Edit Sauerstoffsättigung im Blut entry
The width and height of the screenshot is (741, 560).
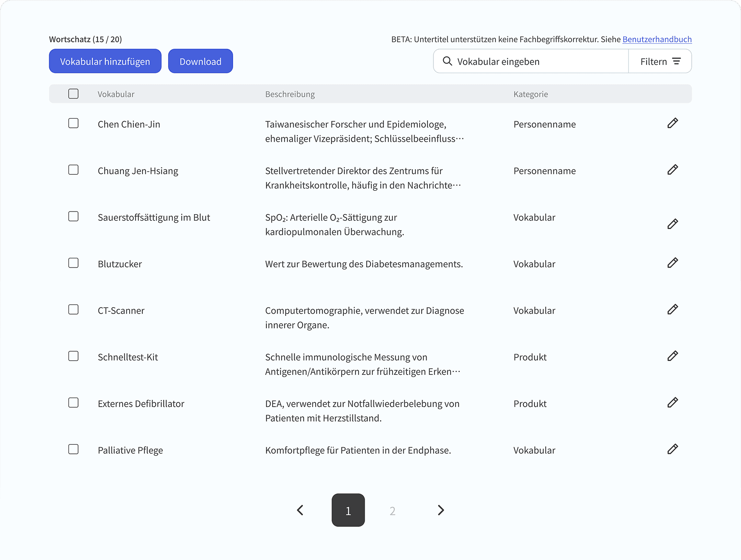click(x=673, y=224)
